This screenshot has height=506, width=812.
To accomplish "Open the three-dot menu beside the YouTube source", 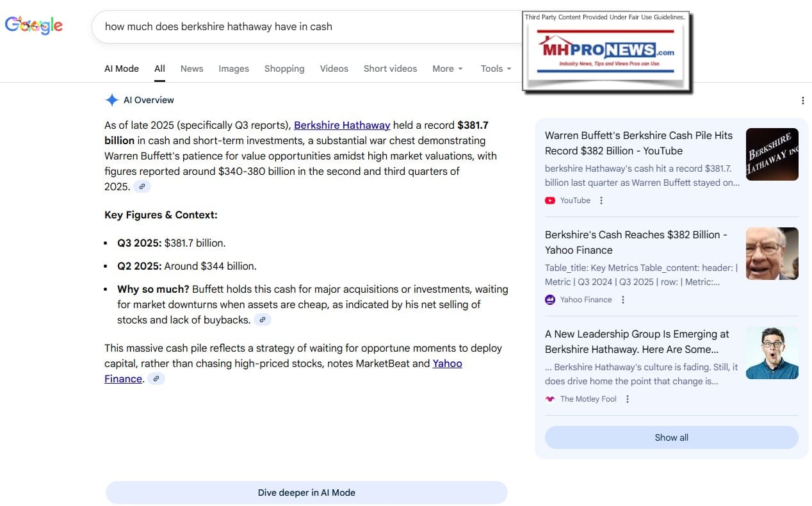I will pos(601,200).
